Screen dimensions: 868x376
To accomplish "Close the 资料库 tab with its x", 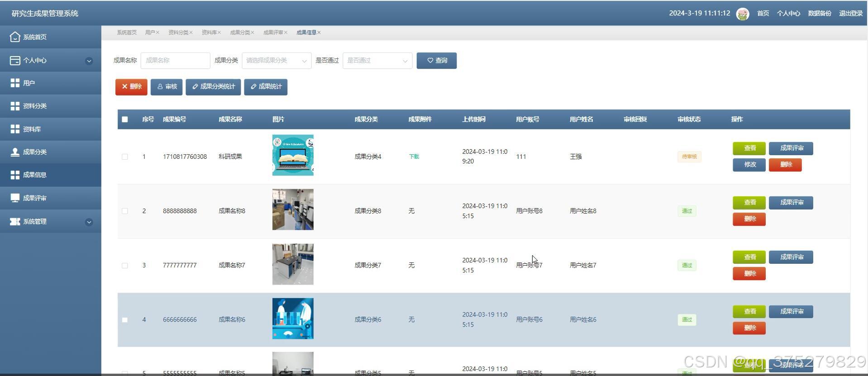I will click(x=219, y=33).
